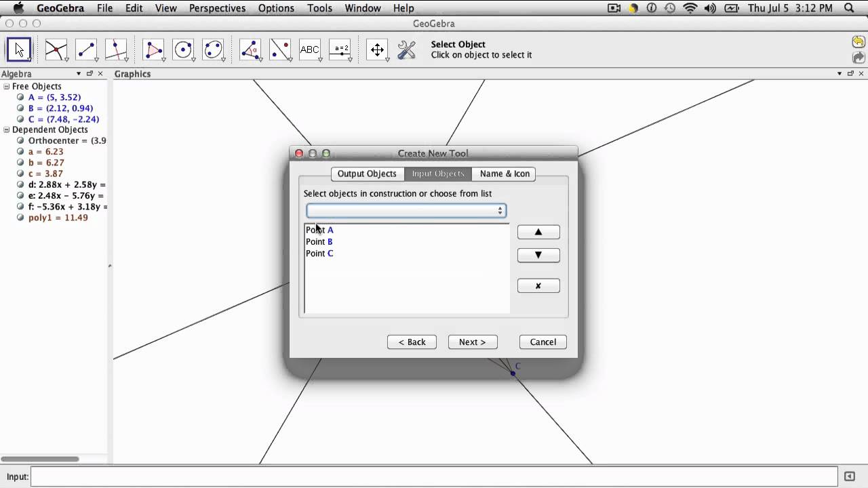Click the Redo arrow icon
Viewport: 868px width, 488px height.
pyautogui.click(x=859, y=58)
